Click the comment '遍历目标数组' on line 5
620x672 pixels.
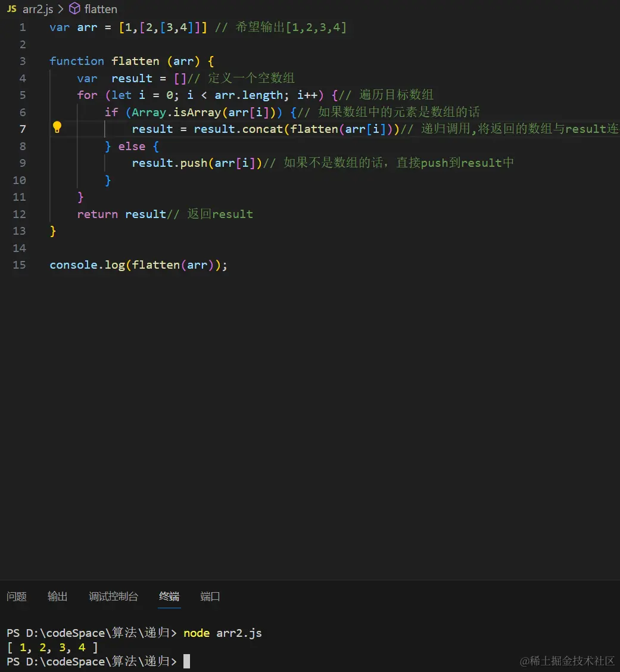click(396, 95)
